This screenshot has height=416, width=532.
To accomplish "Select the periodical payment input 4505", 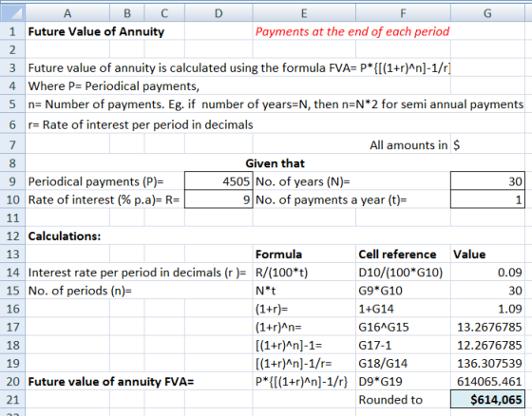I will tap(218, 181).
